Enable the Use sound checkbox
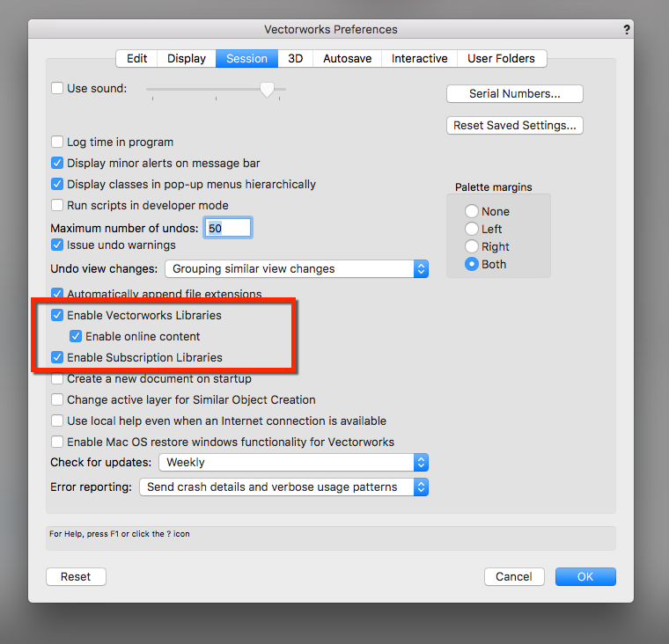 tap(57, 88)
